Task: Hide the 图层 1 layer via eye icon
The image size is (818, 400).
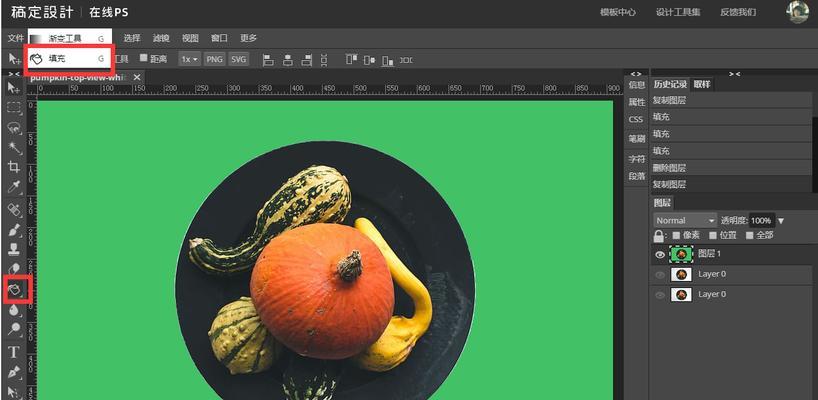Action: (x=660, y=254)
